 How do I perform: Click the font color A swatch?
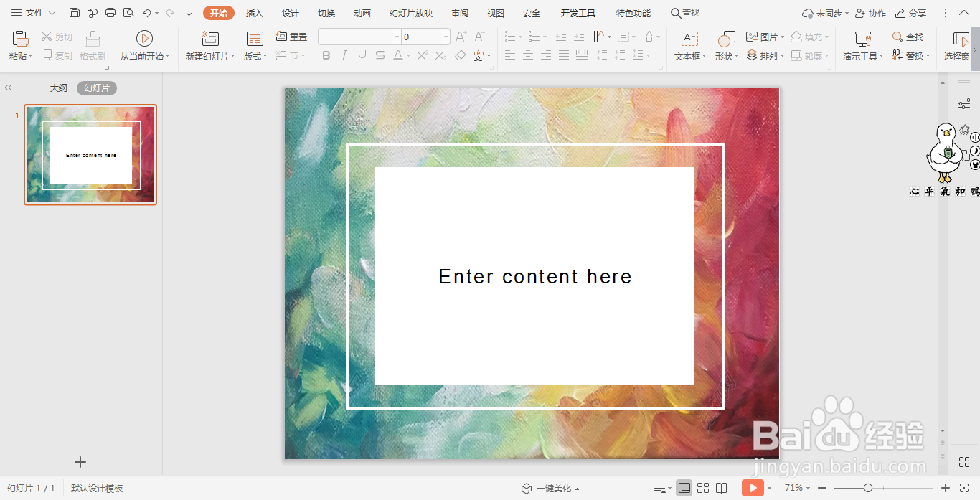point(398,55)
